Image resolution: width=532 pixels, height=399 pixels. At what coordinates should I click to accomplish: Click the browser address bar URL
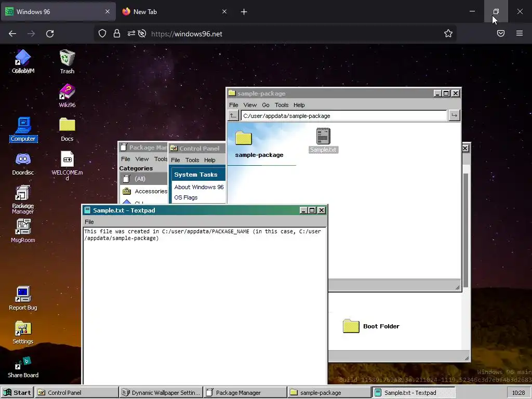tap(187, 34)
